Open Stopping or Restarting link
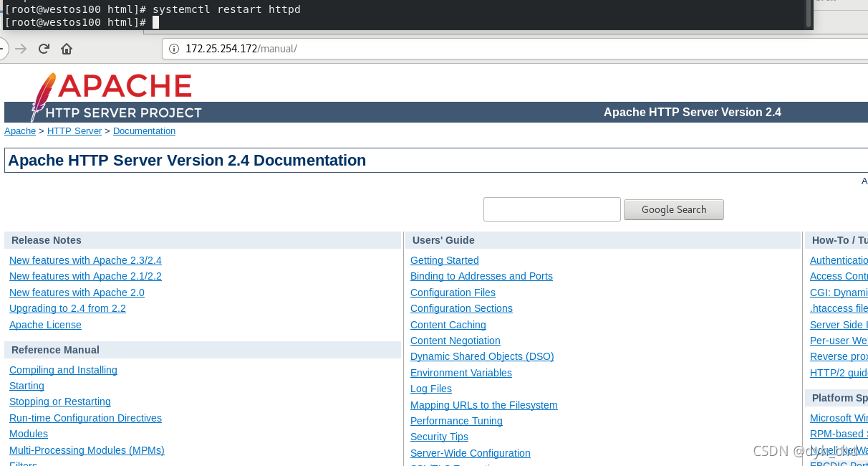This screenshot has height=466, width=868. (60, 401)
